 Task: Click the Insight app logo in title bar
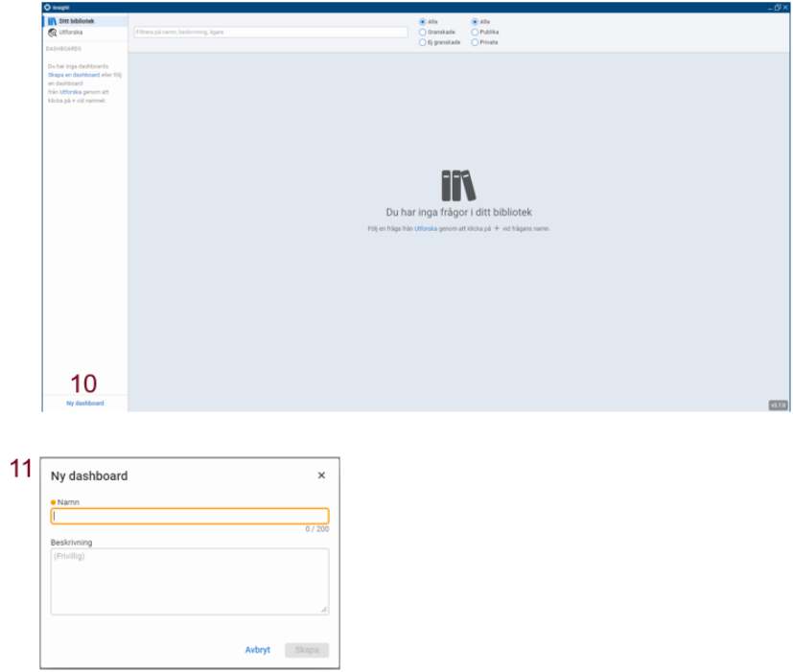pyautogui.click(x=47, y=8)
